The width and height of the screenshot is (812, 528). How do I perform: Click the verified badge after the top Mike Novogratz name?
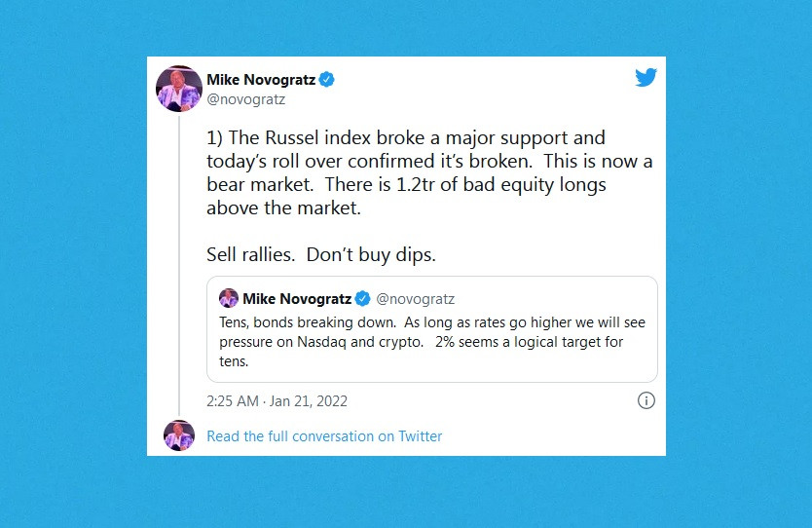point(326,80)
